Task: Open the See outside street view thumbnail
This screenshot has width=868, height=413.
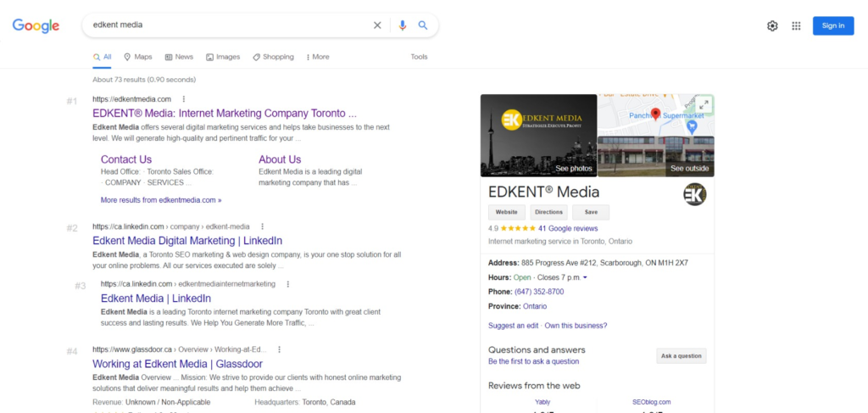Action: click(656, 157)
